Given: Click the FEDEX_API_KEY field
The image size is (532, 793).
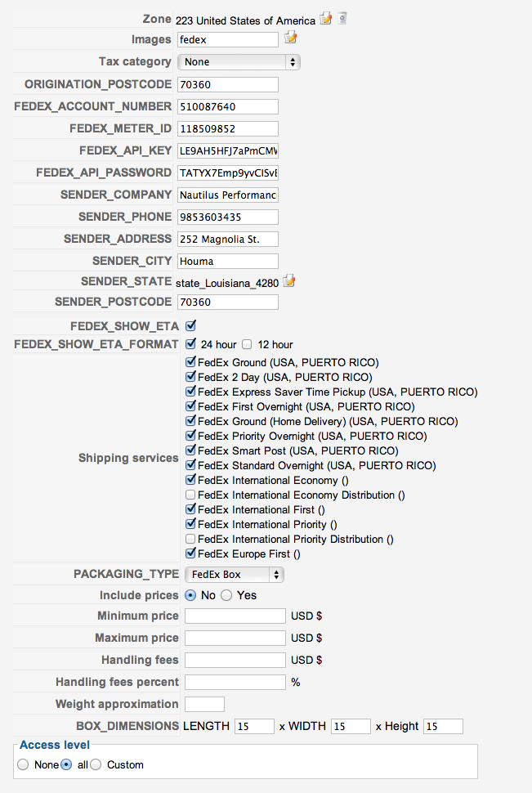Looking at the screenshot, I should click(x=227, y=150).
